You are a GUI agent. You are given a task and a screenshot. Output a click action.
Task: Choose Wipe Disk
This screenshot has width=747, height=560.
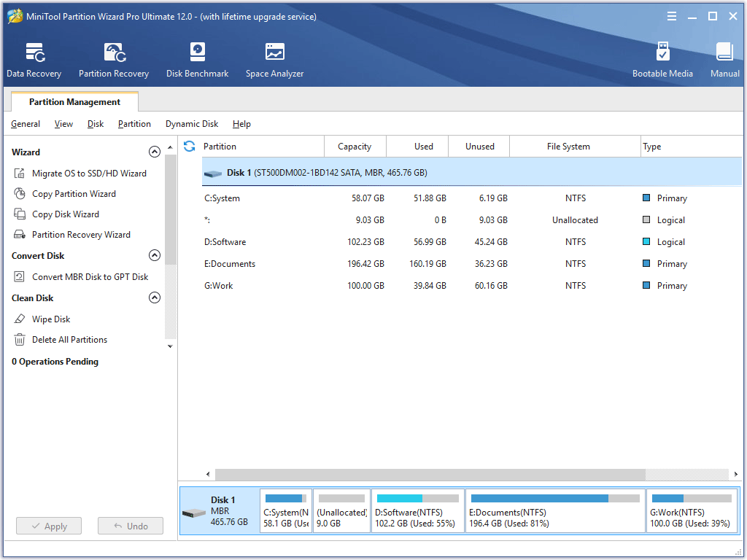tap(51, 319)
